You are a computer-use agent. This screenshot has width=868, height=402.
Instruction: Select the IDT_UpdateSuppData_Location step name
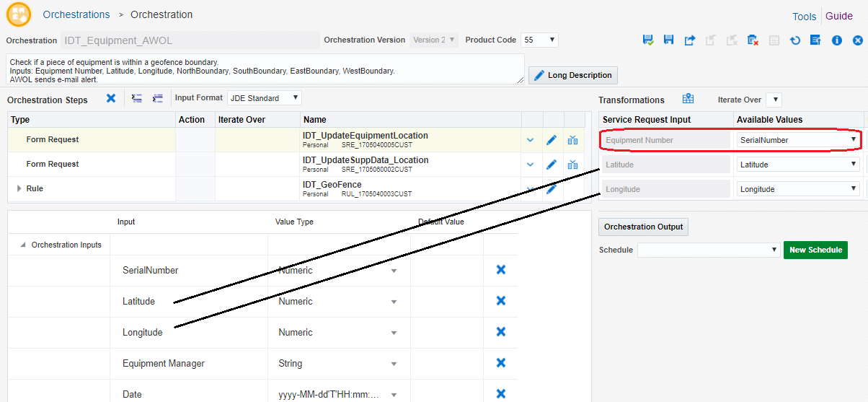click(366, 160)
